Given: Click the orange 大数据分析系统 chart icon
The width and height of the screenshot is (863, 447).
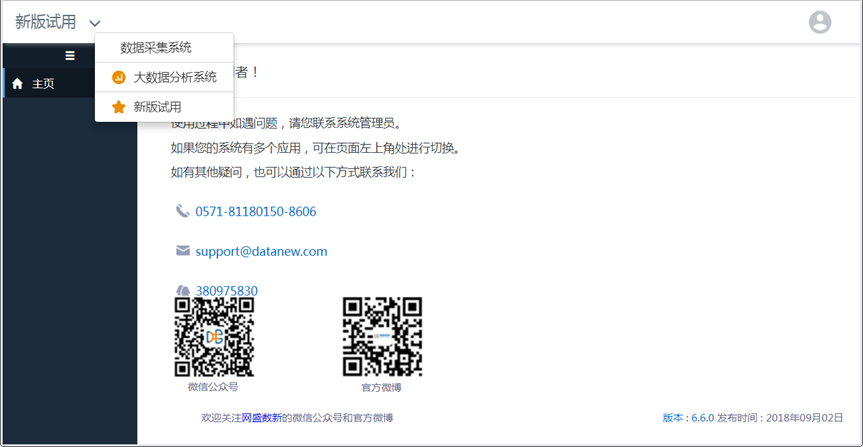Looking at the screenshot, I should [x=118, y=77].
